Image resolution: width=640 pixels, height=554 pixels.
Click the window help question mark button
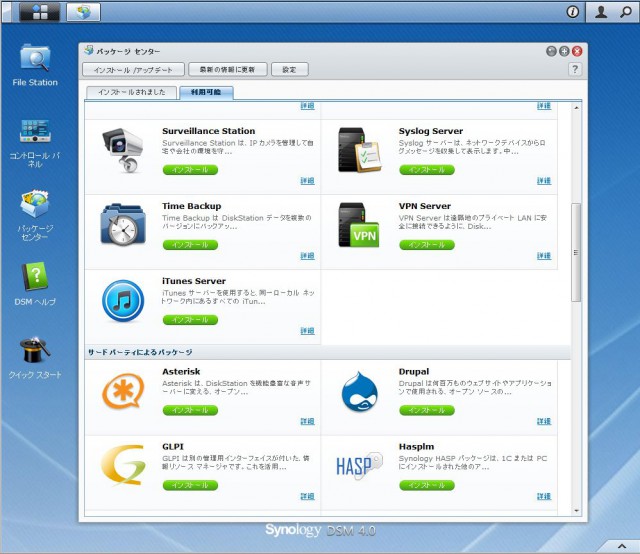575,69
